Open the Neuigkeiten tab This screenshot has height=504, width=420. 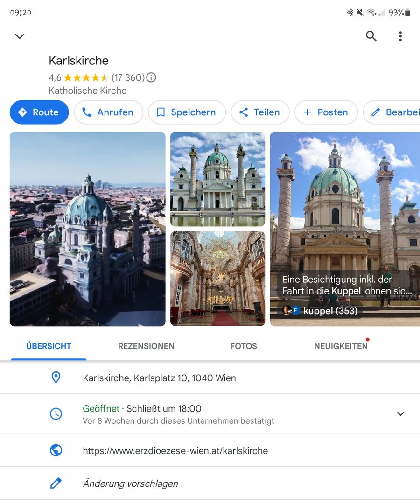pyautogui.click(x=341, y=346)
